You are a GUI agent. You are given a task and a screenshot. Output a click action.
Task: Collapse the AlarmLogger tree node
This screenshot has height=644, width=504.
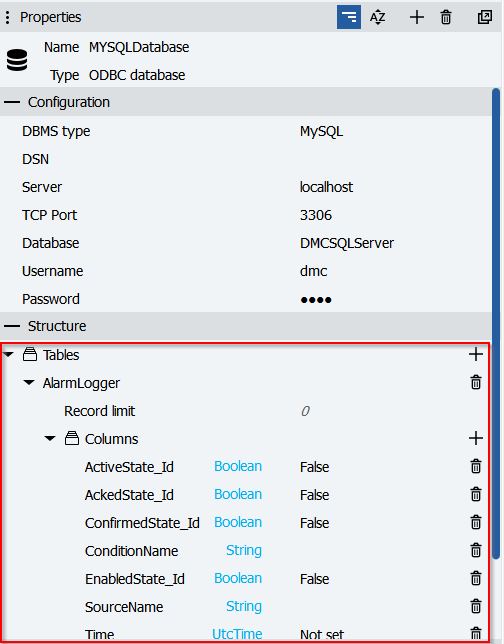click(x=29, y=382)
